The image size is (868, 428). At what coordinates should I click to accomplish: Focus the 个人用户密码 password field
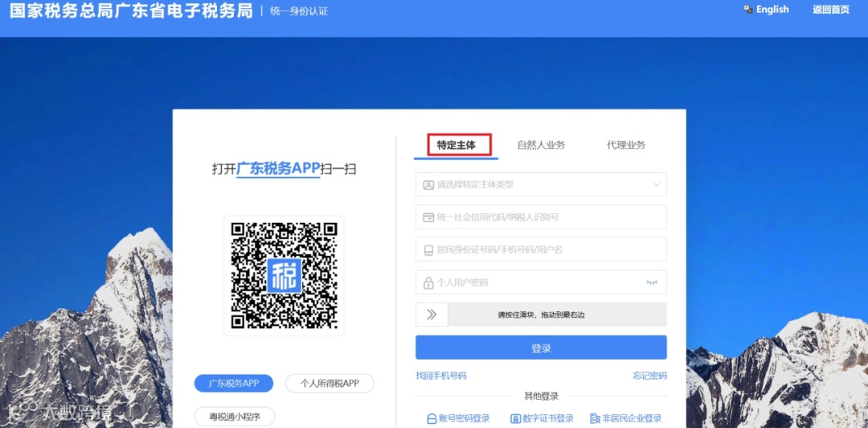(x=541, y=282)
